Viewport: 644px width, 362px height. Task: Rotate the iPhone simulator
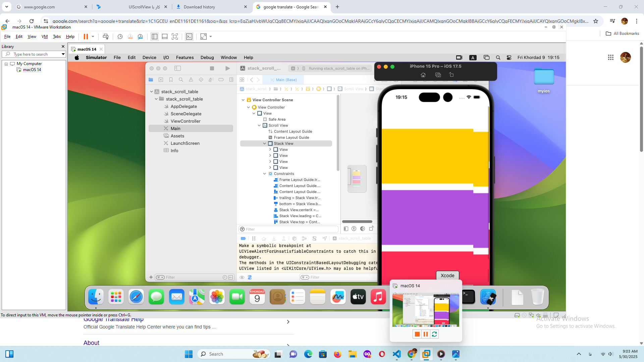click(451, 75)
